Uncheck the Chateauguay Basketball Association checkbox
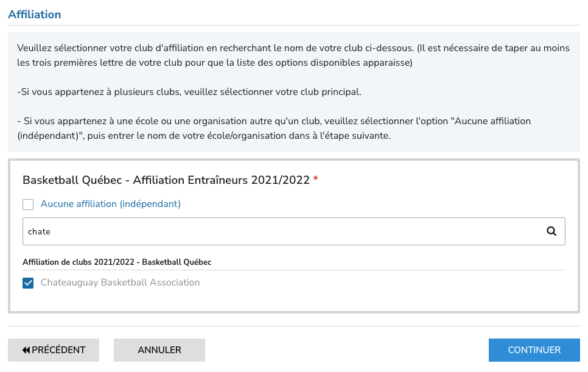 (x=28, y=283)
